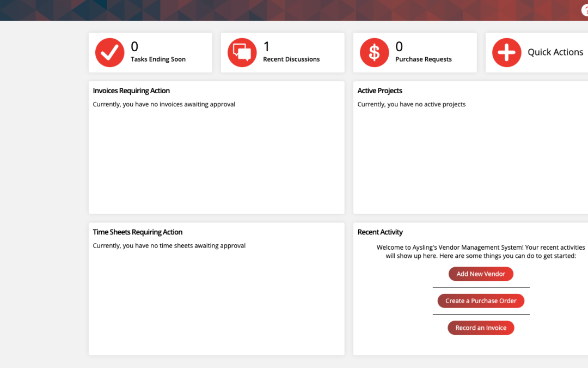
Task: Click the Add New Vendor button
Action: [x=481, y=274]
